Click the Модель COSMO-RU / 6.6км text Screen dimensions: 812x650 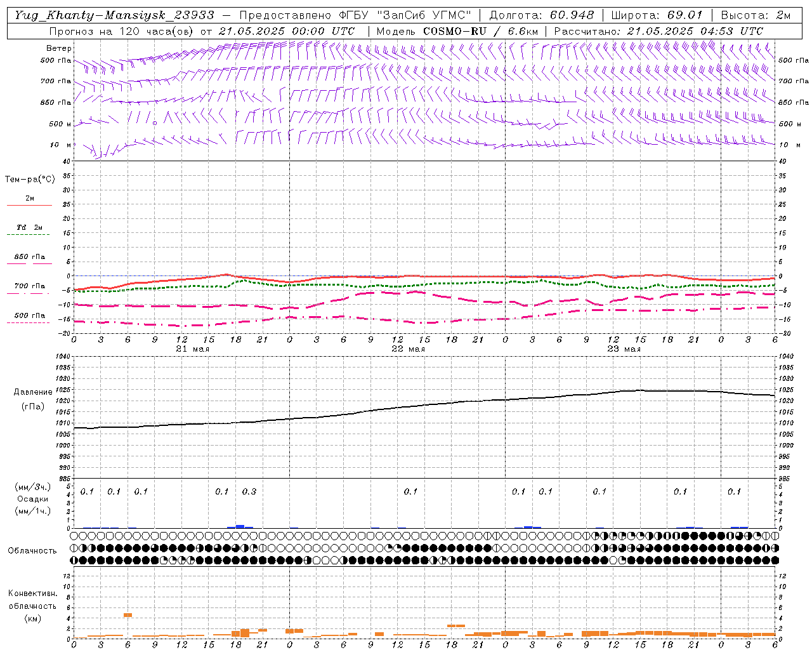(x=457, y=31)
